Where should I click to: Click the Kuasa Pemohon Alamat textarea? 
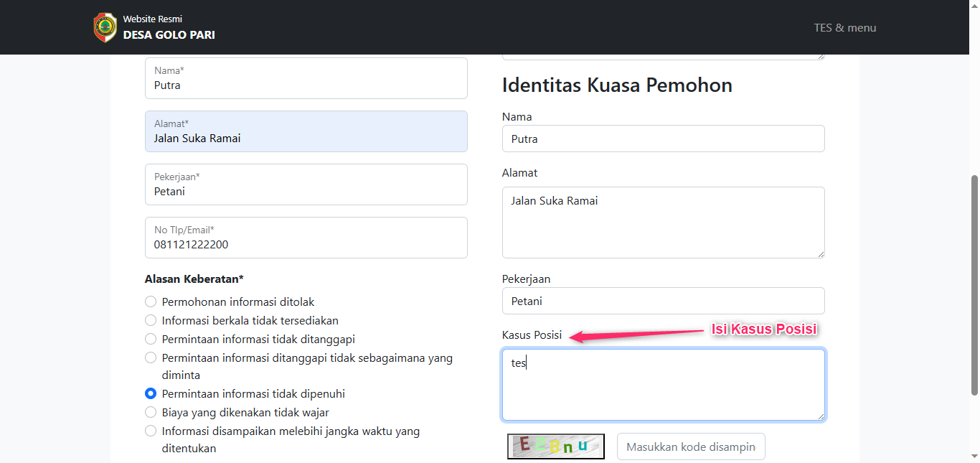coord(664,223)
